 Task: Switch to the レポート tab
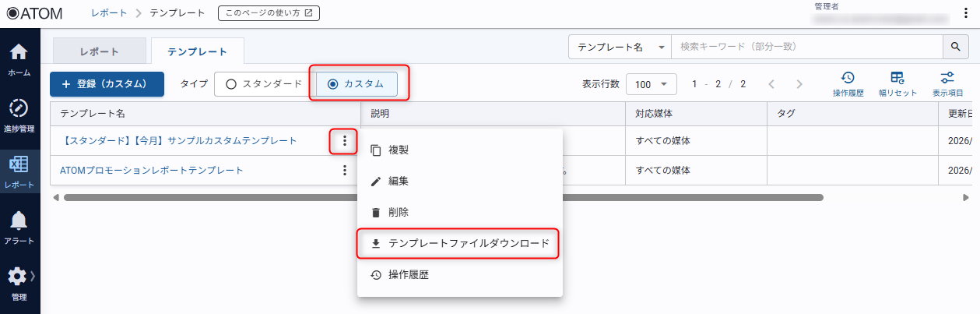100,51
